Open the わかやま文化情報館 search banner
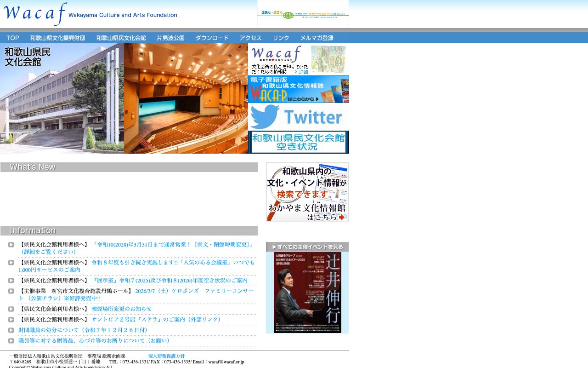Image resolution: width=588 pixels, height=368 pixels. 306,192
